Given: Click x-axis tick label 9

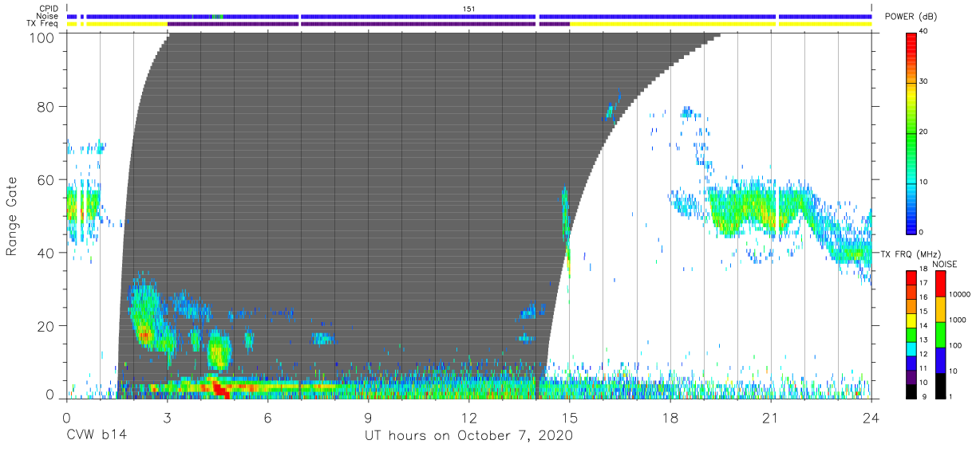Looking at the screenshot, I should click(x=368, y=417).
